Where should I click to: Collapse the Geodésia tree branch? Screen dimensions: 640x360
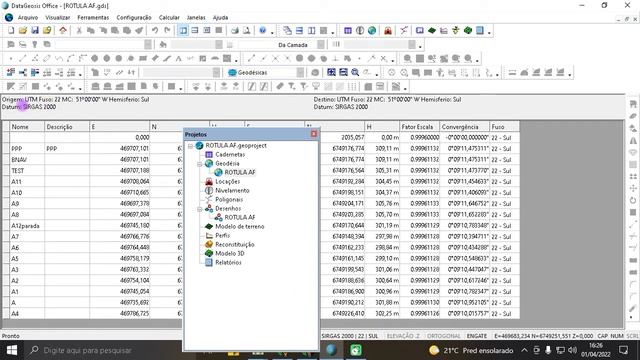(x=200, y=164)
